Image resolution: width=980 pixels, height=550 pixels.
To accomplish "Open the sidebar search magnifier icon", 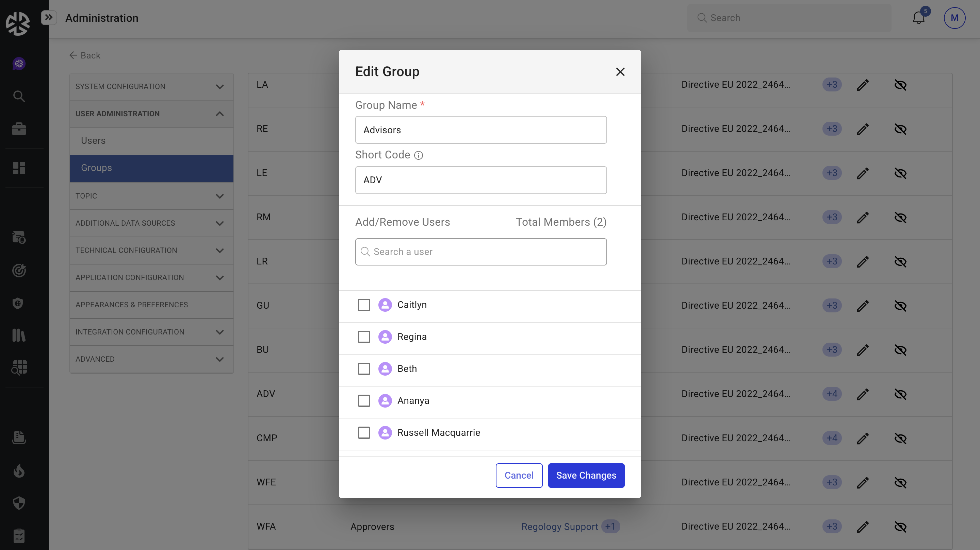I will [x=19, y=96].
